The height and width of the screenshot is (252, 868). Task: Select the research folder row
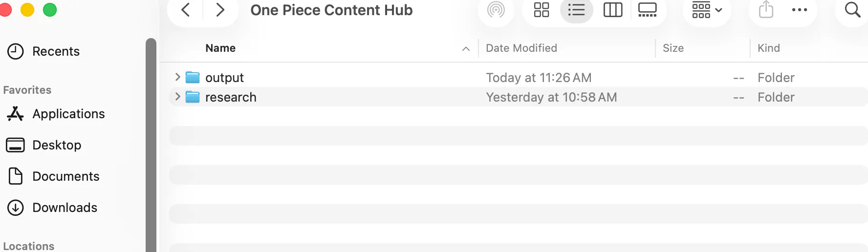(342, 97)
